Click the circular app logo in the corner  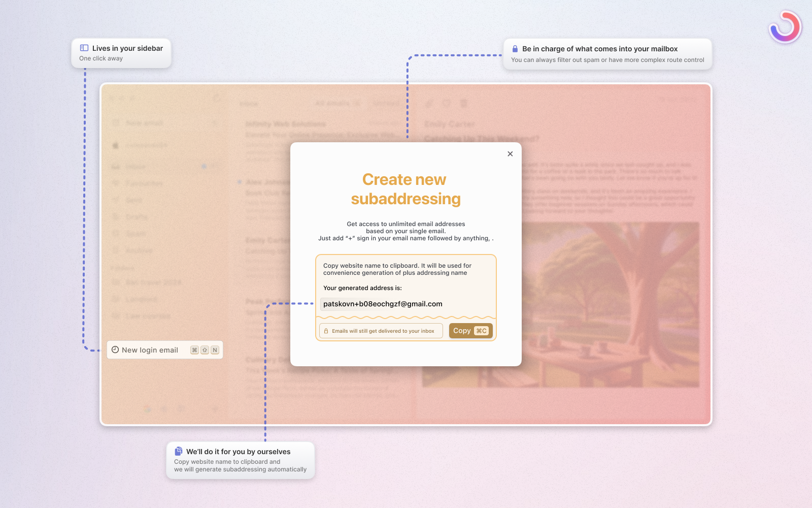(x=785, y=27)
